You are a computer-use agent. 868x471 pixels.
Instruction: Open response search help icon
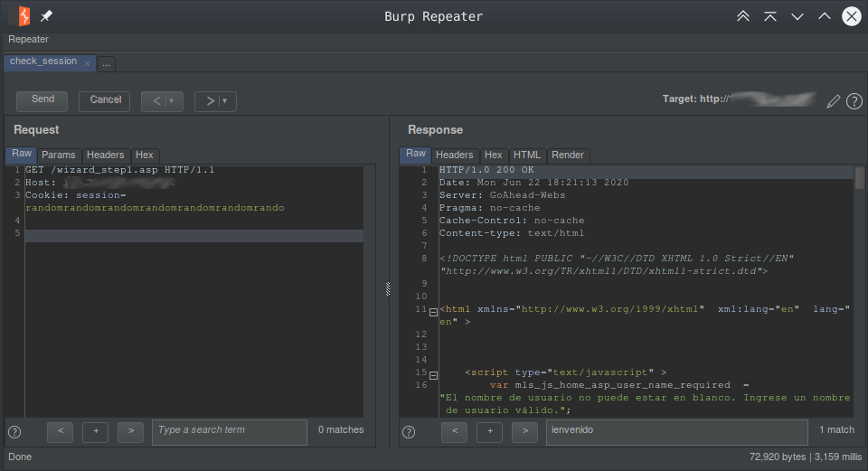tap(409, 432)
